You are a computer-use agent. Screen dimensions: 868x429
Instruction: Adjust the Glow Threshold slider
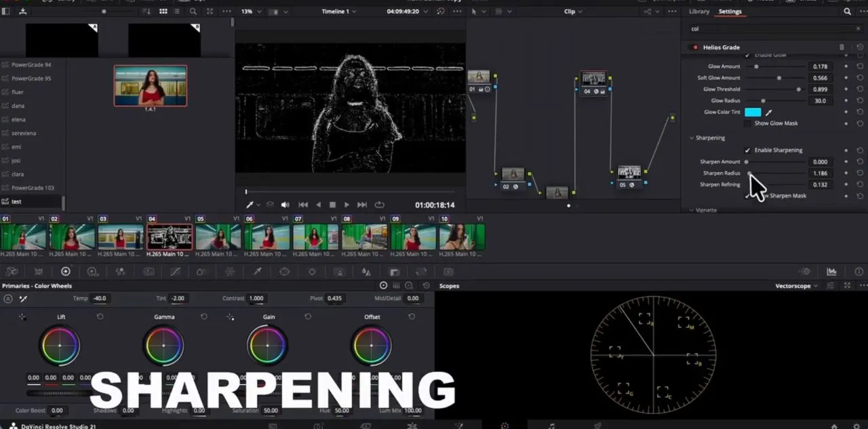(x=775, y=89)
